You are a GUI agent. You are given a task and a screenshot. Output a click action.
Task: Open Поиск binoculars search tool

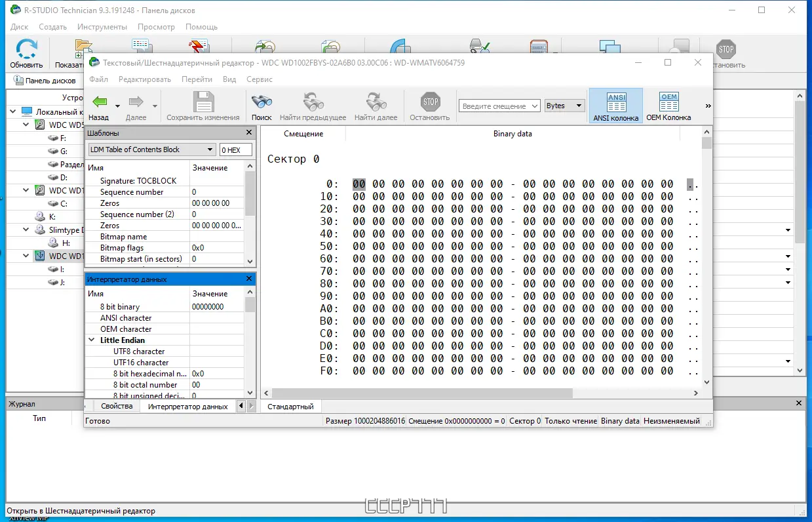click(261, 102)
